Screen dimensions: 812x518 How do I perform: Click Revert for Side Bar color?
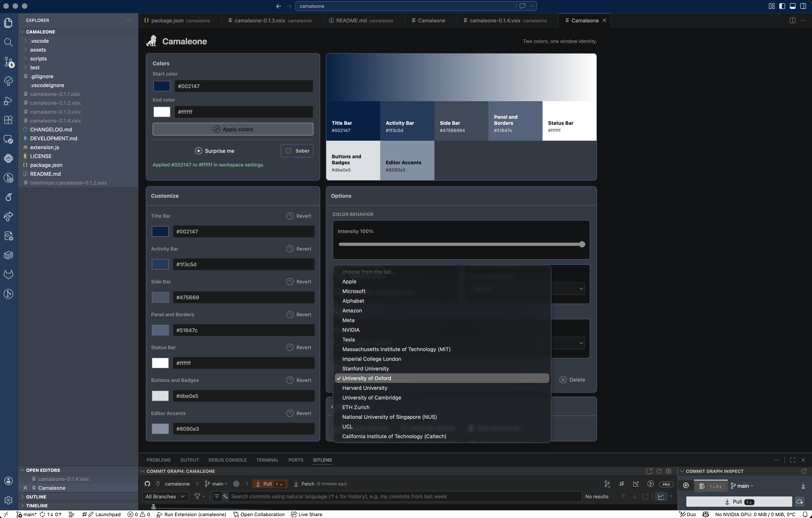click(x=299, y=281)
